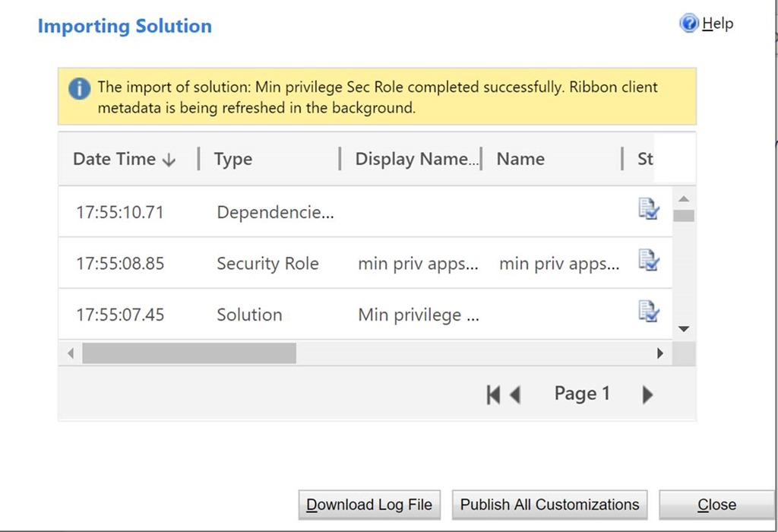This screenshot has height=532, width=778.
Task: Go to next page arrow
Action: point(647,394)
